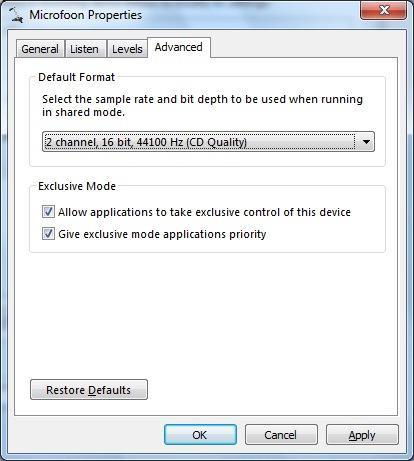Viewport: 414px width, 461px height.
Task: Confirm with the OK button
Action: pyautogui.click(x=200, y=435)
